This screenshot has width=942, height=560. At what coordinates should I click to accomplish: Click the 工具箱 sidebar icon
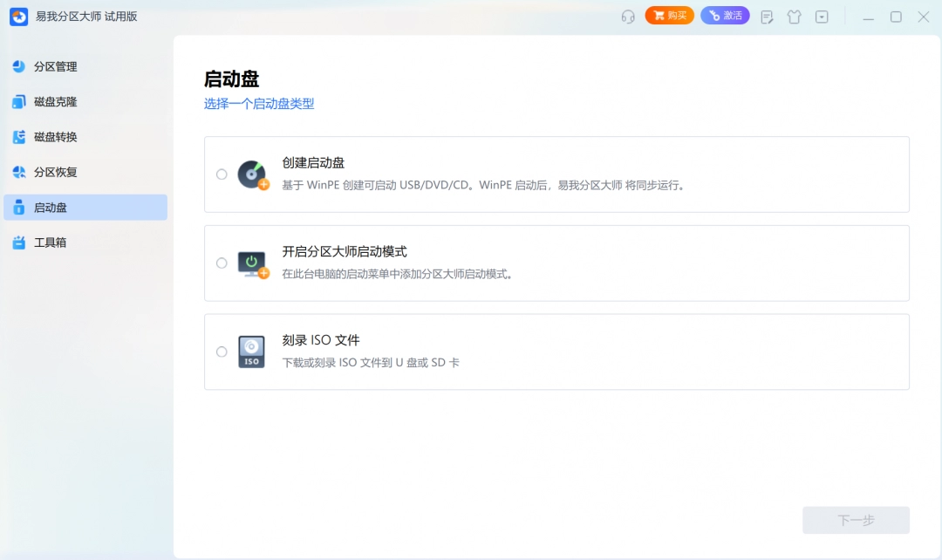pos(18,242)
